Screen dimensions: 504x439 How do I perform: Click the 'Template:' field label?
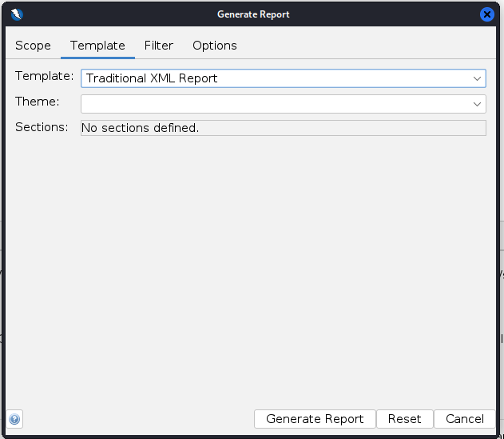44,77
